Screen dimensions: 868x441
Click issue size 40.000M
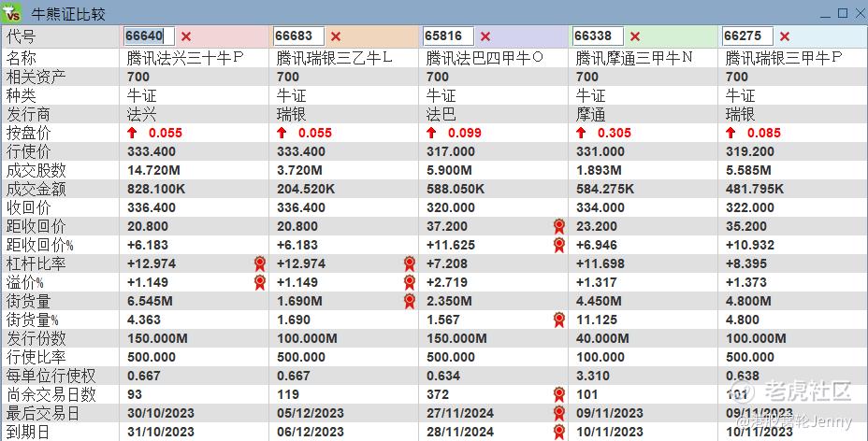[602, 338]
